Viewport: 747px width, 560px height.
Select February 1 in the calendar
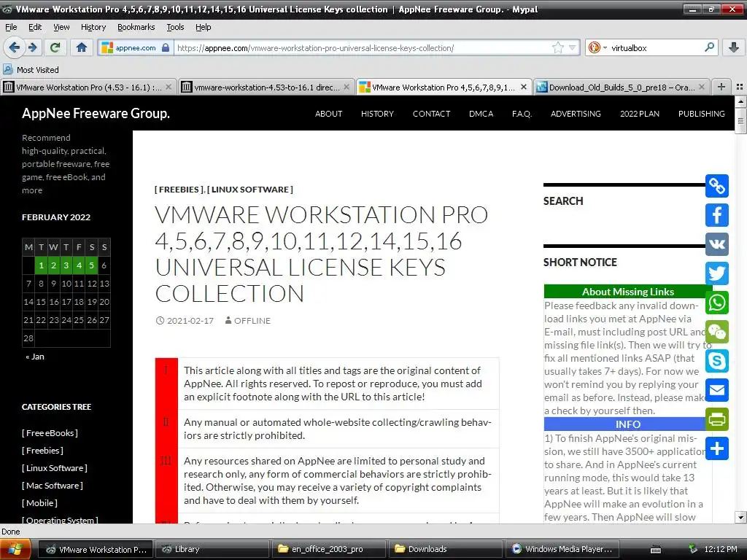click(x=42, y=265)
